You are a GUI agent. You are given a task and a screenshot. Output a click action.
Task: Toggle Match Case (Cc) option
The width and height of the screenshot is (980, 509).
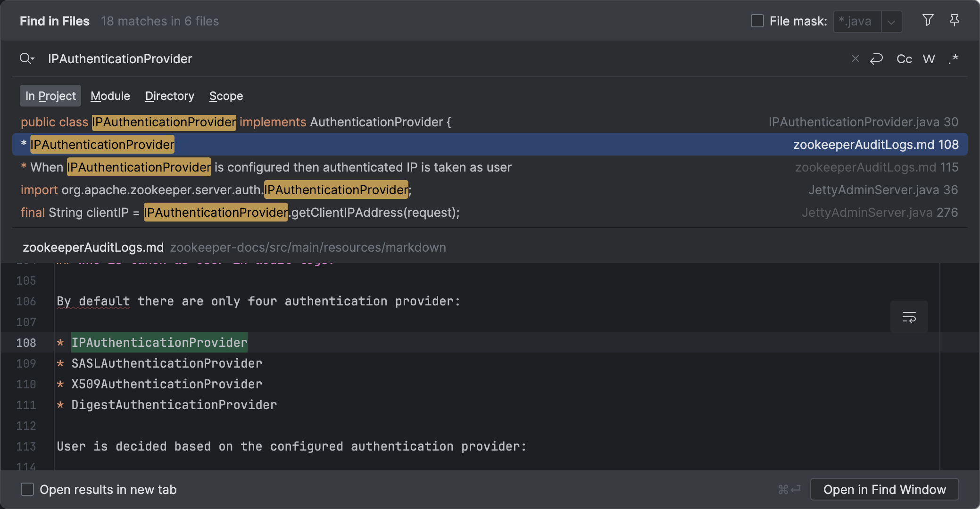(904, 59)
